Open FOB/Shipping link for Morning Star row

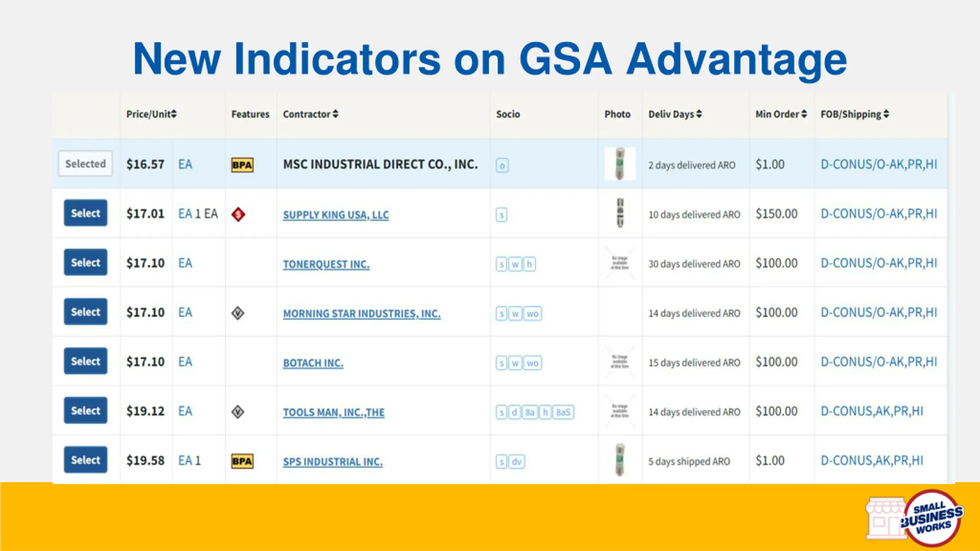(x=879, y=313)
